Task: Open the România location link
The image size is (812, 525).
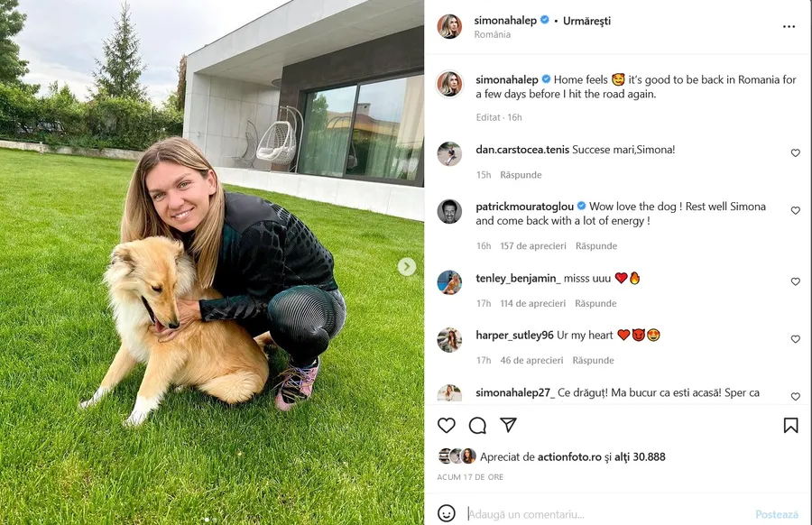Action: [x=492, y=34]
